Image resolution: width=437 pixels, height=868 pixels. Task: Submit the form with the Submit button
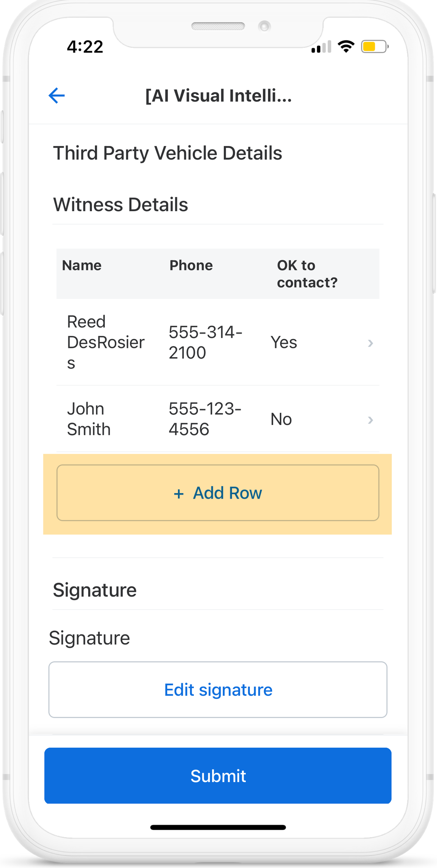coord(218,776)
